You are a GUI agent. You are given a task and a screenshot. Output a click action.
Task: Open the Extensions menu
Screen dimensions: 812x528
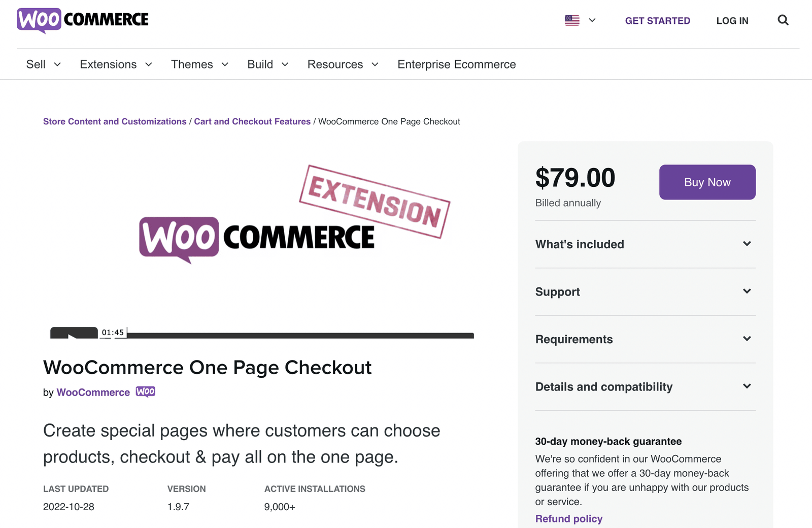pos(116,64)
